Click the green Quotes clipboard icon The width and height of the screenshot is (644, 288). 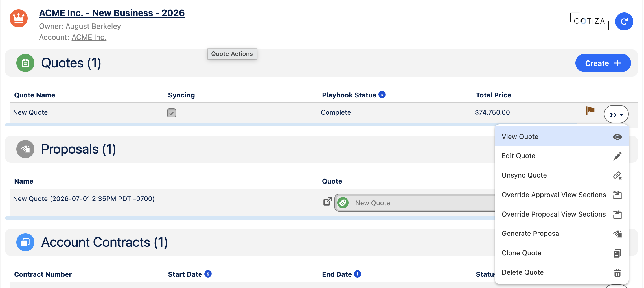(25, 63)
